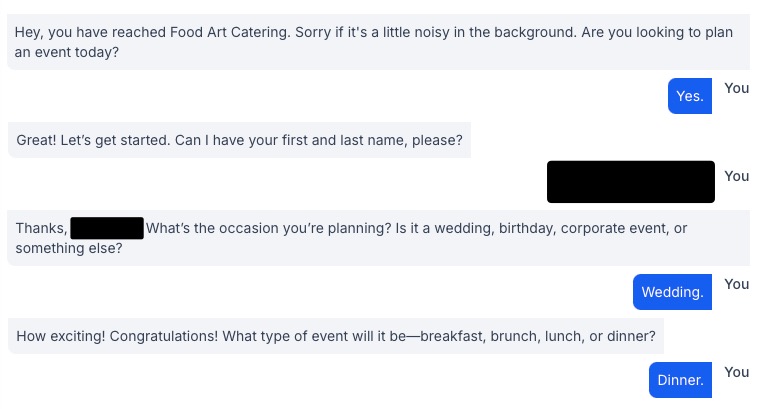Click the redacted name after "Thanks,"

pos(107,228)
